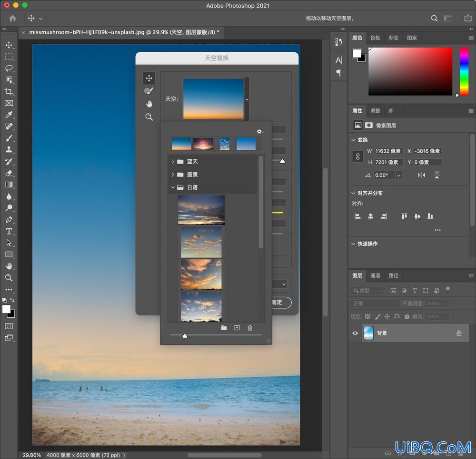Switch to the 调整 tab

(x=375, y=111)
